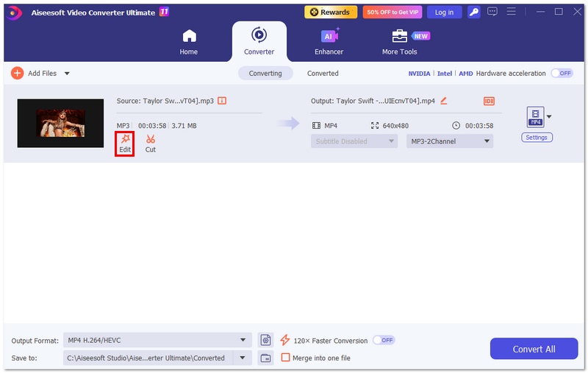Click the MP4 film strip icon in the output row
This screenshot has height=373, width=588.
[317, 126]
